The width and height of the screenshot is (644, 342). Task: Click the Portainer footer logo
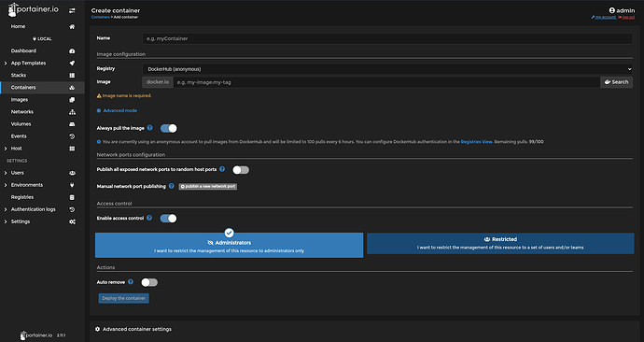coord(36,335)
